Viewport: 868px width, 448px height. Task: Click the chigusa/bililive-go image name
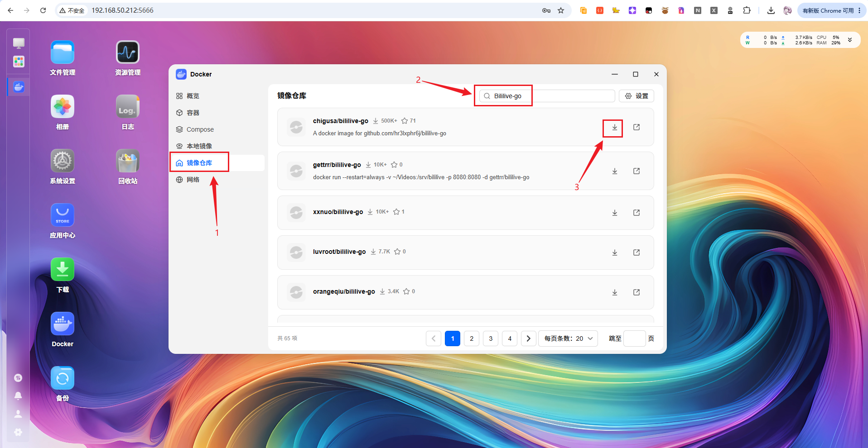341,121
